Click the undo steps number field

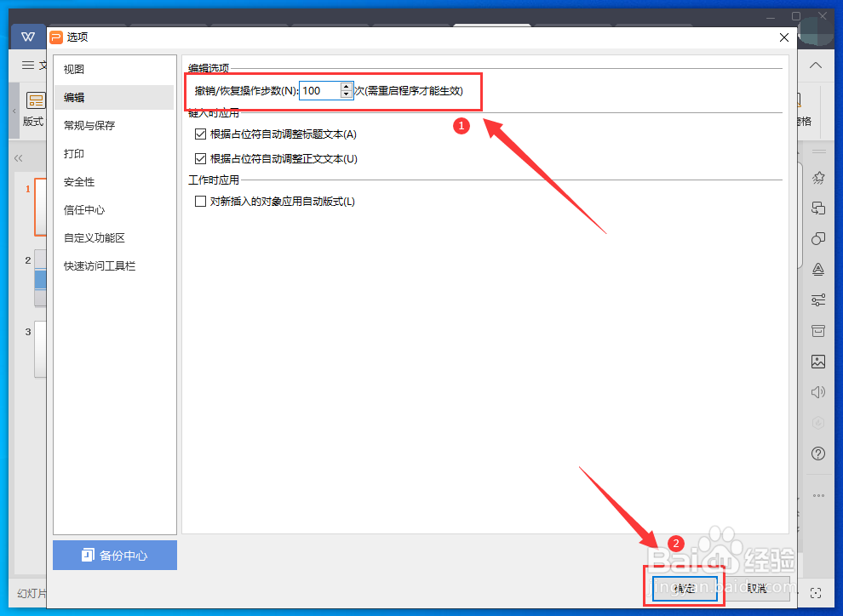pyautogui.click(x=320, y=91)
